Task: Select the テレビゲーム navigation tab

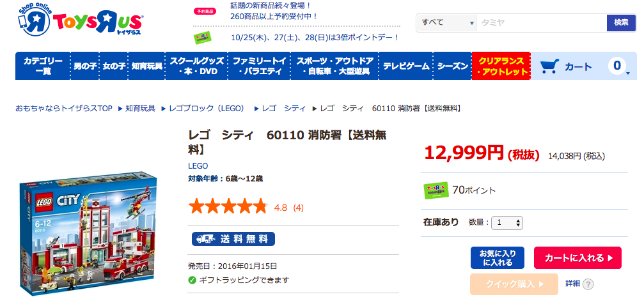Action: (x=406, y=66)
